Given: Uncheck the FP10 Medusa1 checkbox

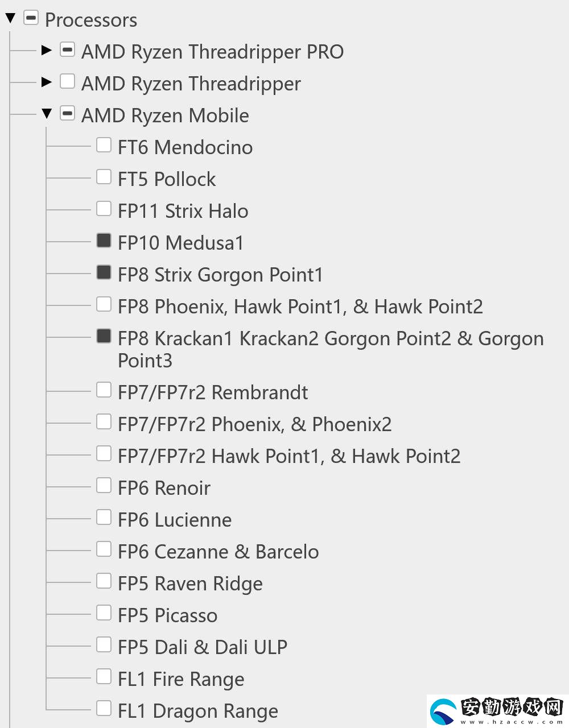Looking at the screenshot, I should (104, 241).
